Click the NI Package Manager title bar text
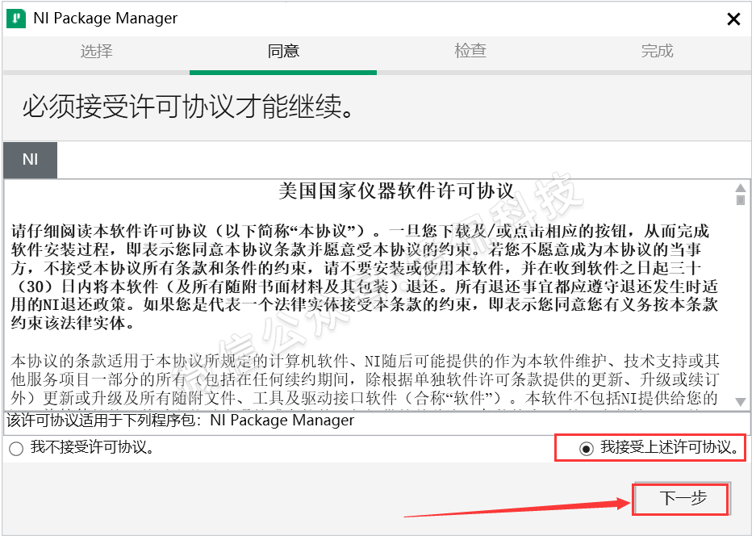756x540 pixels. coord(106,19)
